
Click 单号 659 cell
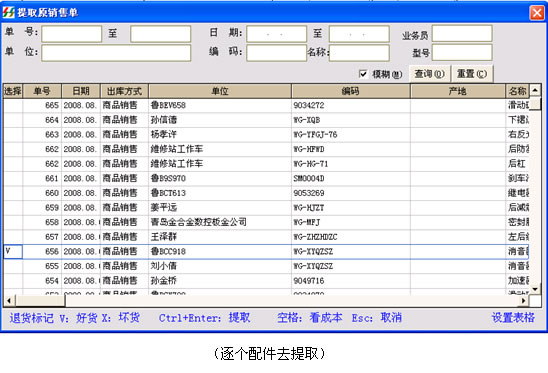point(42,208)
